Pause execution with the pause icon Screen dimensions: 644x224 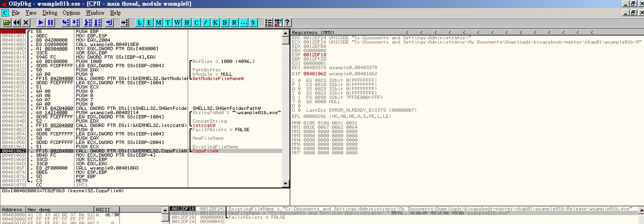tap(51, 23)
